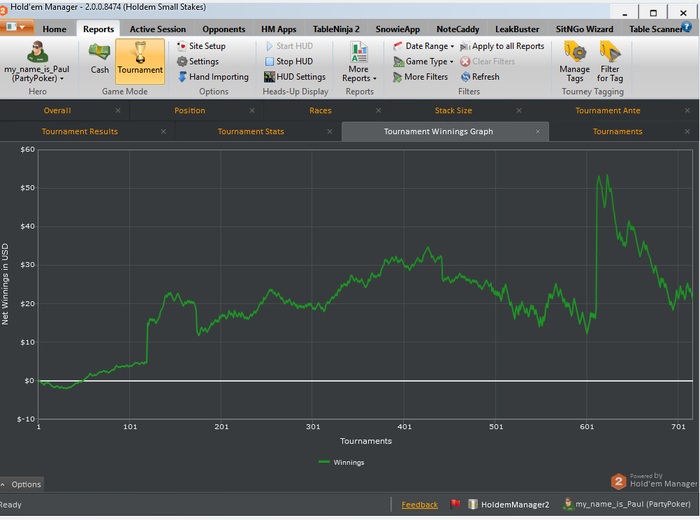The width and height of the screenshot is (700, 520).
Task: Close the Tournaments report tab
Action: (688, 132)
